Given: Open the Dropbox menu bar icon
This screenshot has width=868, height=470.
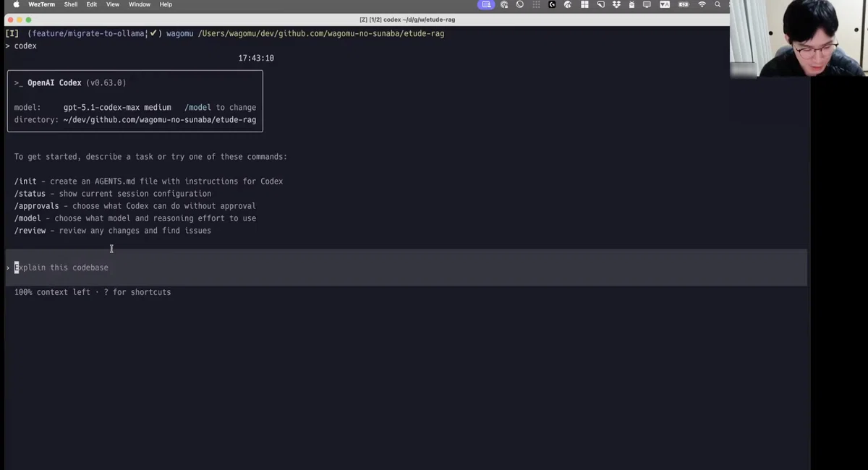Looking at the screenshot, I should pos(616,4).
